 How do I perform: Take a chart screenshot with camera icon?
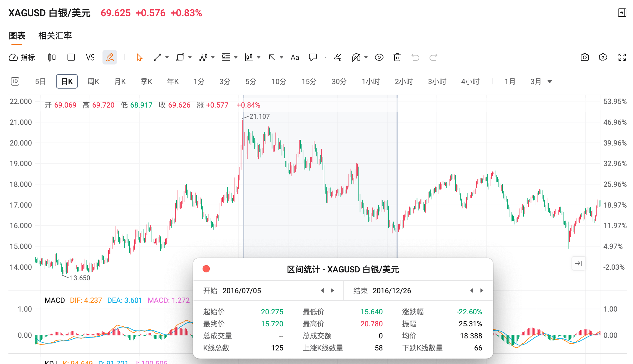point(584,57)
